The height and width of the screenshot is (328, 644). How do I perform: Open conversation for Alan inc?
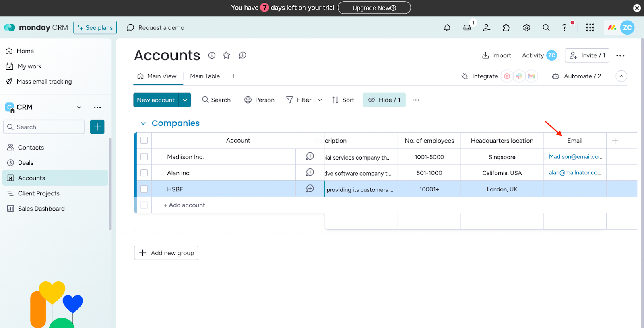coord(310,172)
